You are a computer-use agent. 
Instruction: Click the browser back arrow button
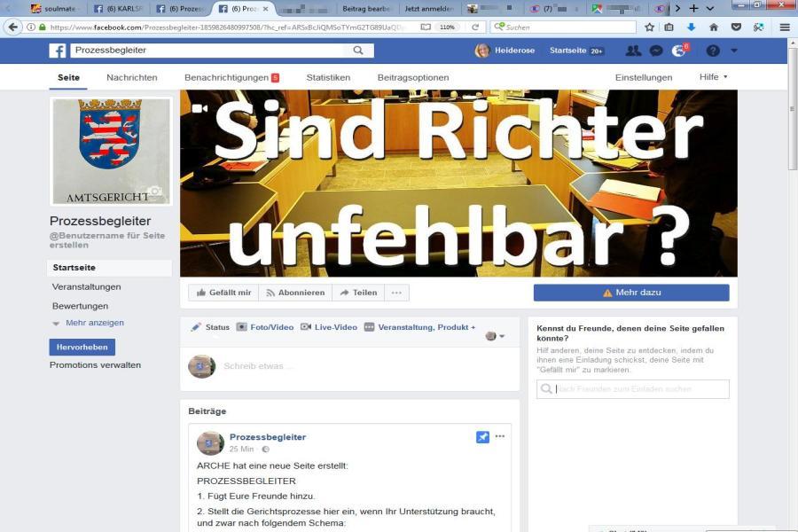tap(13, 27)
